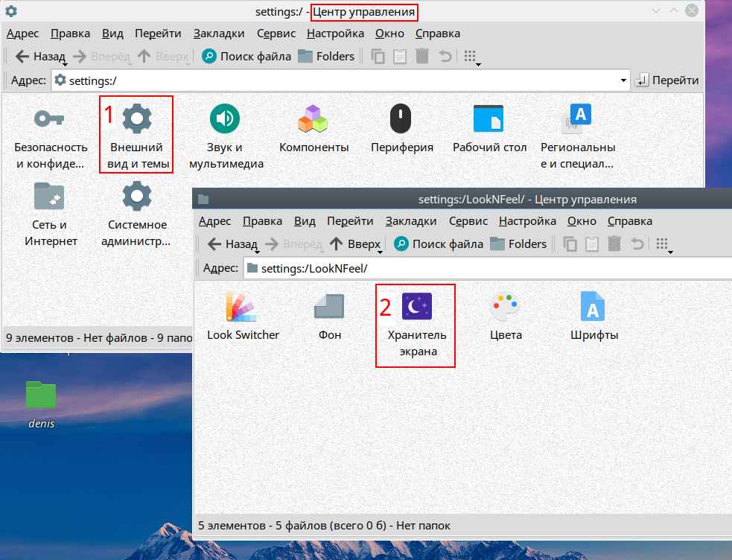The height and width of the screenshot is (560, 732).
Task: Open the Хранитель экрана screensaver icon
Action: tap(416, 306)
